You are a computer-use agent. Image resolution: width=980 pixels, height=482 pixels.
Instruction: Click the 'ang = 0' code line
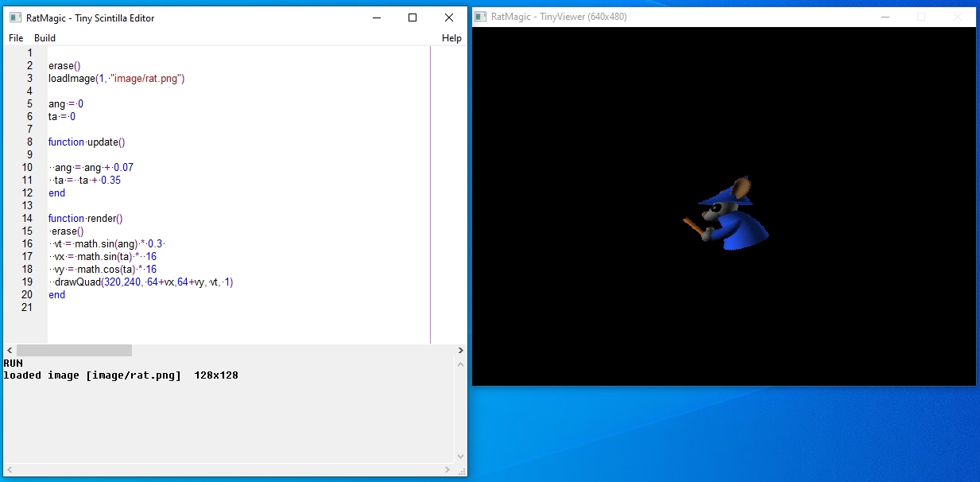66,103
